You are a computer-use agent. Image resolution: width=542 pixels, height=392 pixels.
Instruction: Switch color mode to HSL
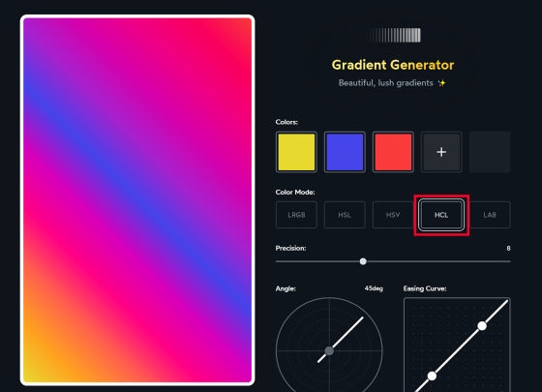point(345,215)
